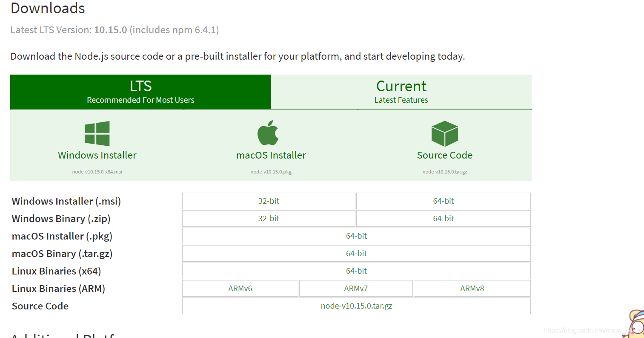Download 64-bit Windows Binary (.zip)
Screen dimensions: 644x338
pyautogui.click(x=444, y=218)
